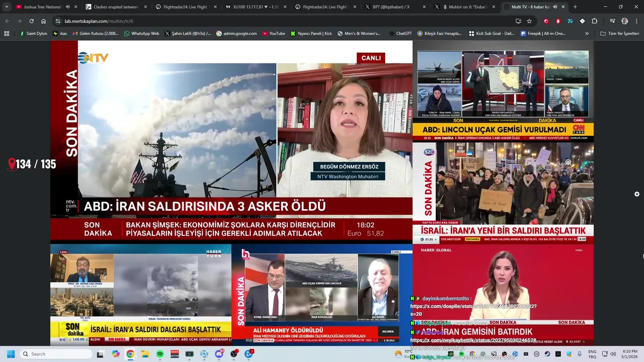Open the taskbar clock showing 6:10 PM

[630, 354]
